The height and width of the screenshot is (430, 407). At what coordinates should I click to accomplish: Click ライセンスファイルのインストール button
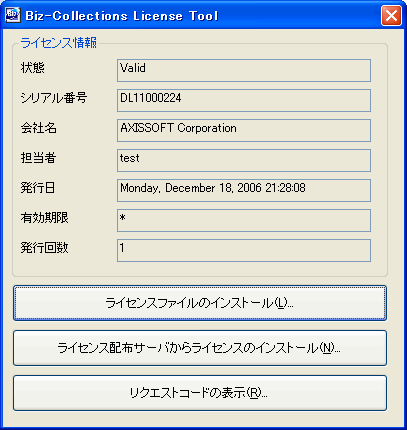(x=200, y=303)
